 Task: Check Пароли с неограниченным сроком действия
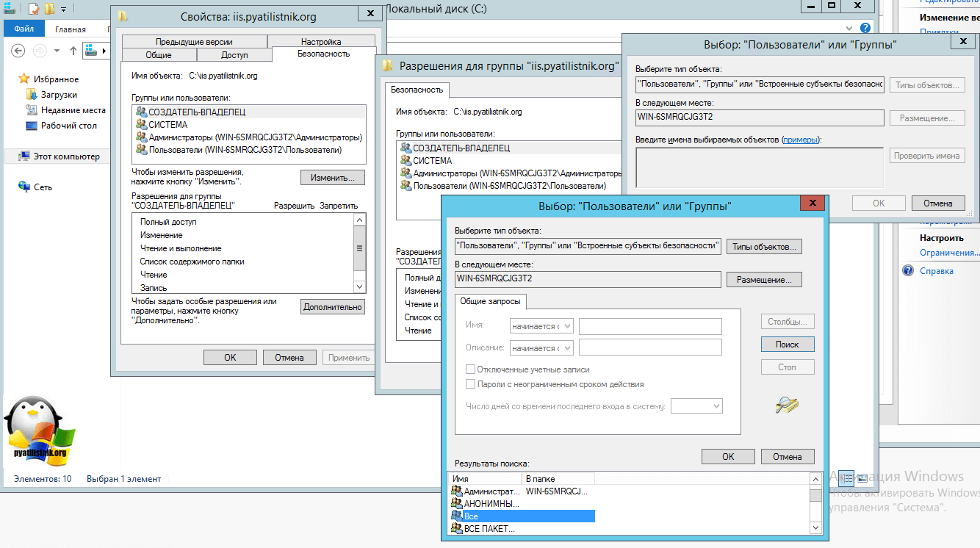(471, 384)
